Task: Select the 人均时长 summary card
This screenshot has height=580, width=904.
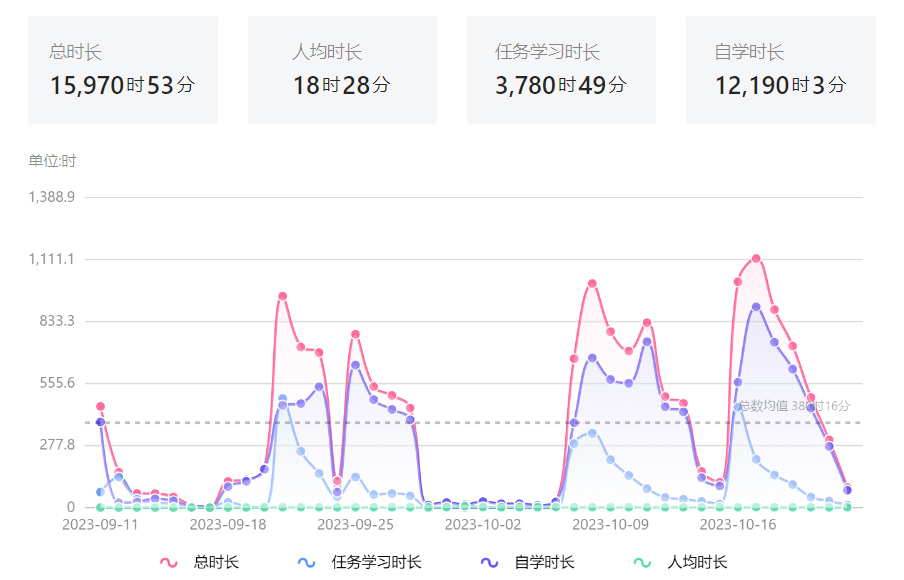Action: pos(342,70)
